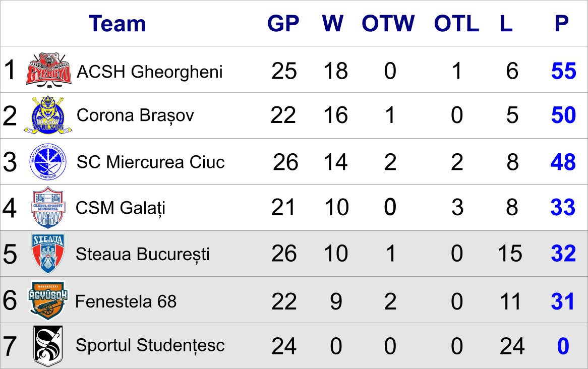Click Sportul Studențesc's 24 losses value
The width and height of the screenshot is (588, 369).
click(512, 346)
